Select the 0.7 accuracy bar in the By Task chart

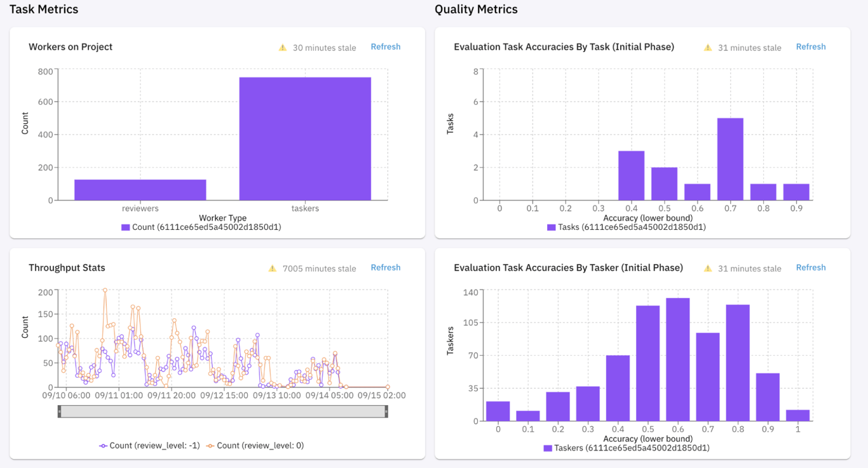[730, 159]
